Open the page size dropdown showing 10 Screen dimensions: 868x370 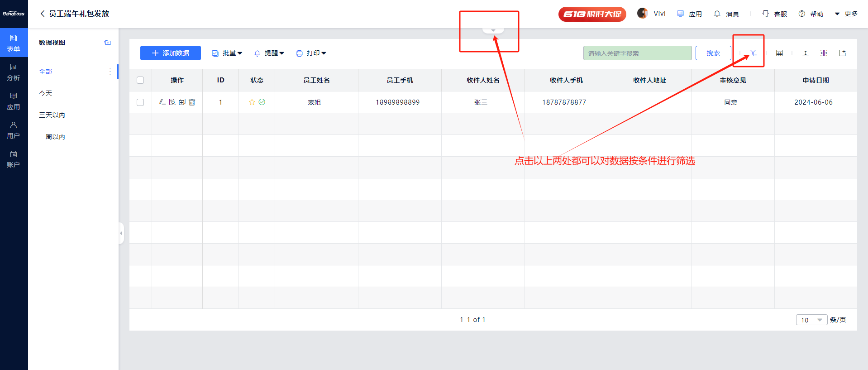(x=811, y=320)
